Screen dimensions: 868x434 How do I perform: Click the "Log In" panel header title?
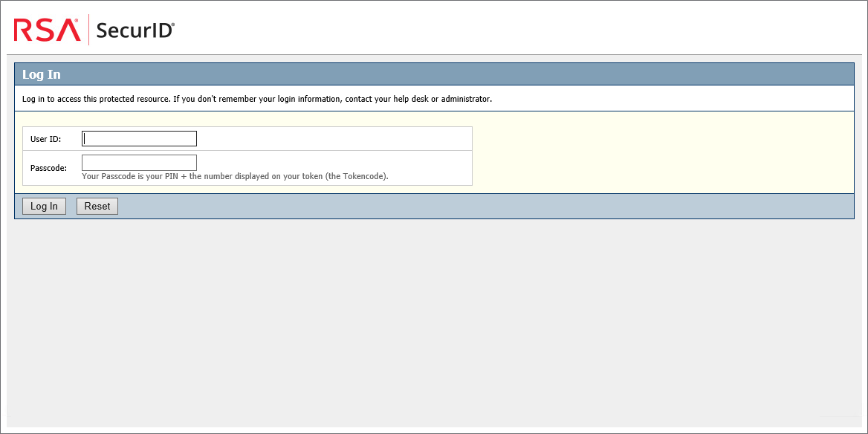(x=42, y=75)
